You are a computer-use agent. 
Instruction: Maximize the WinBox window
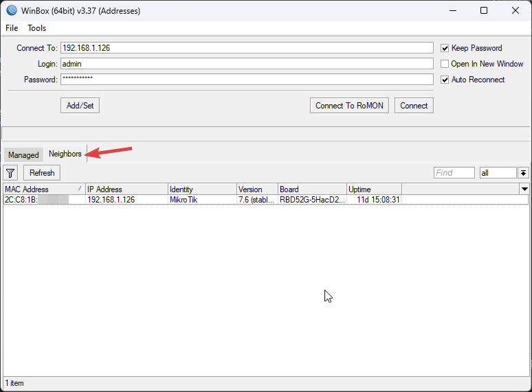pos(484,10)
